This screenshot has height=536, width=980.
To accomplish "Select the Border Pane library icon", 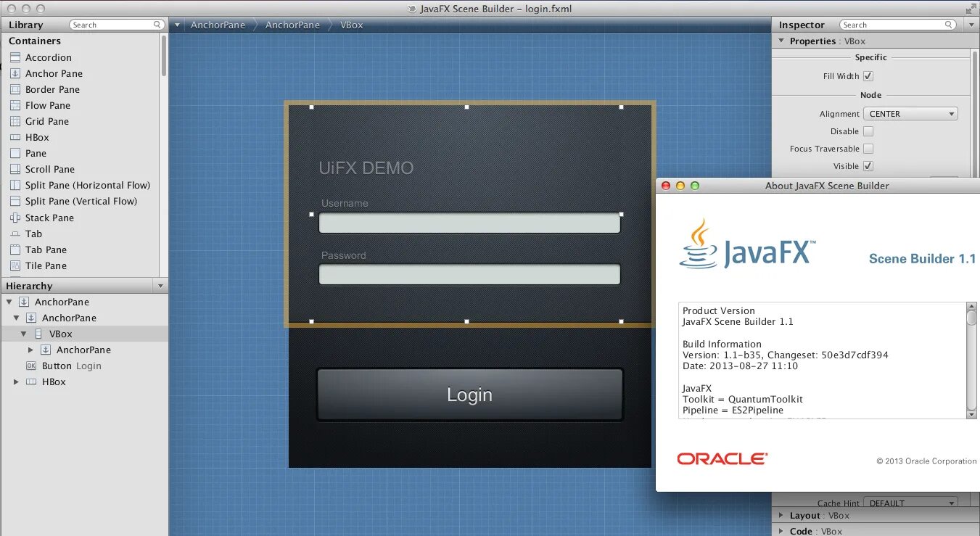I will (15, 89).
